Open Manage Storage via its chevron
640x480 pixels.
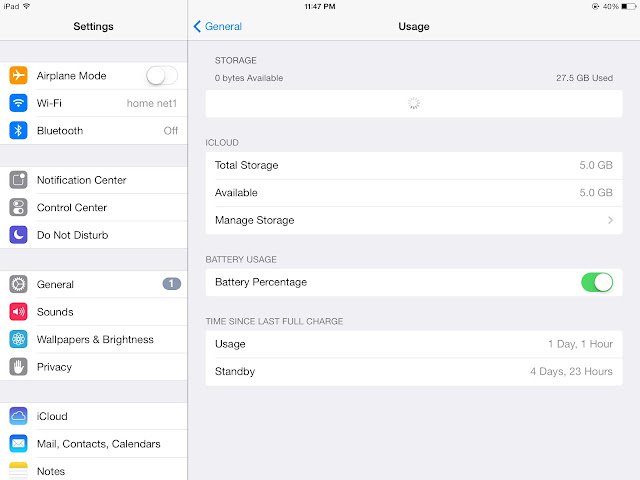click(610, 220)
